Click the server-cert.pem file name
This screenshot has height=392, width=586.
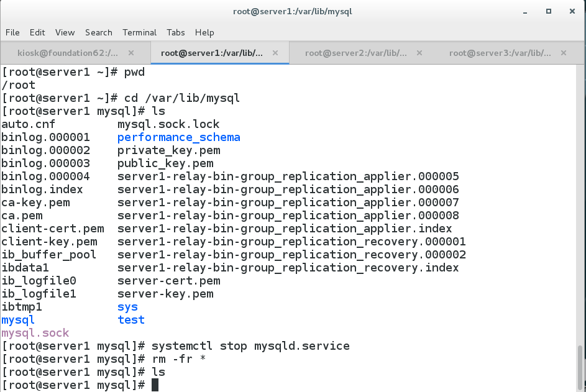(168, 281)
